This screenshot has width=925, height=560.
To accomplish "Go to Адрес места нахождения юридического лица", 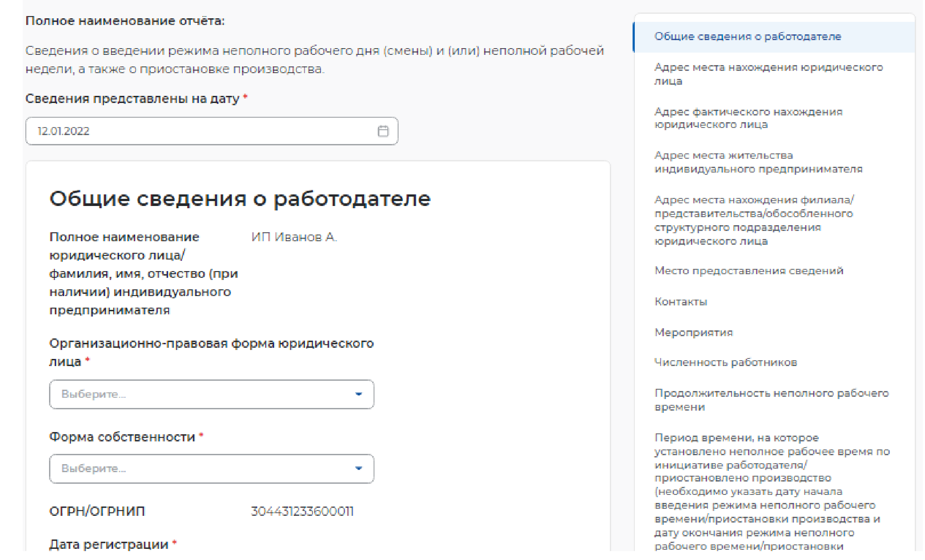I will (769, 74).
